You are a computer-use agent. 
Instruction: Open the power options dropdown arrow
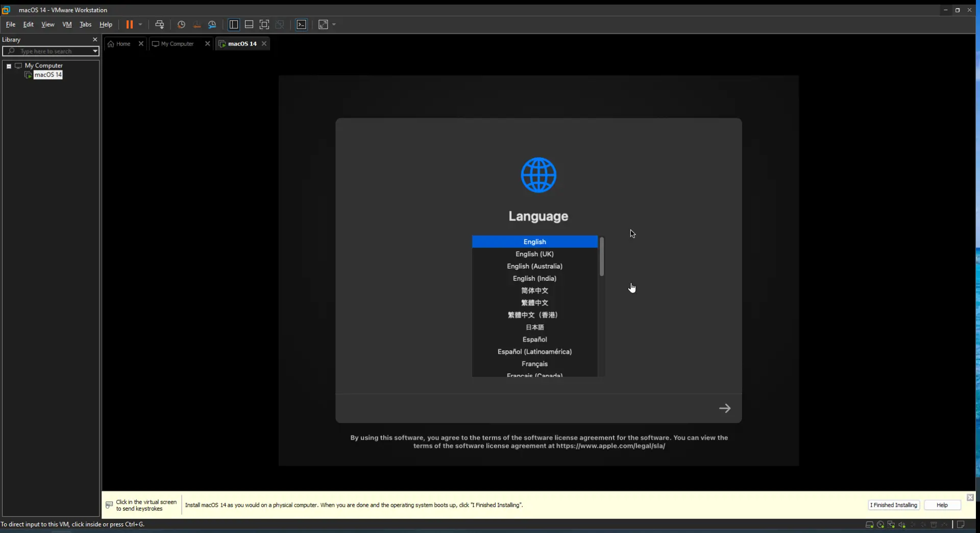pyautogui.click(x=140, y=25)
